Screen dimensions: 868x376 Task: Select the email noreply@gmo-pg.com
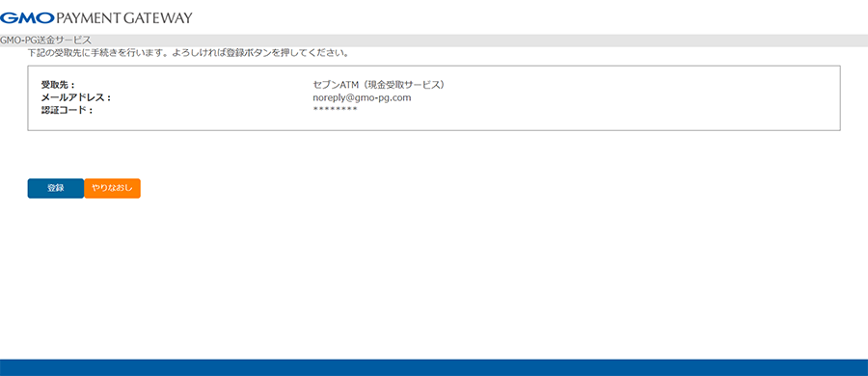tap(362, 97)
